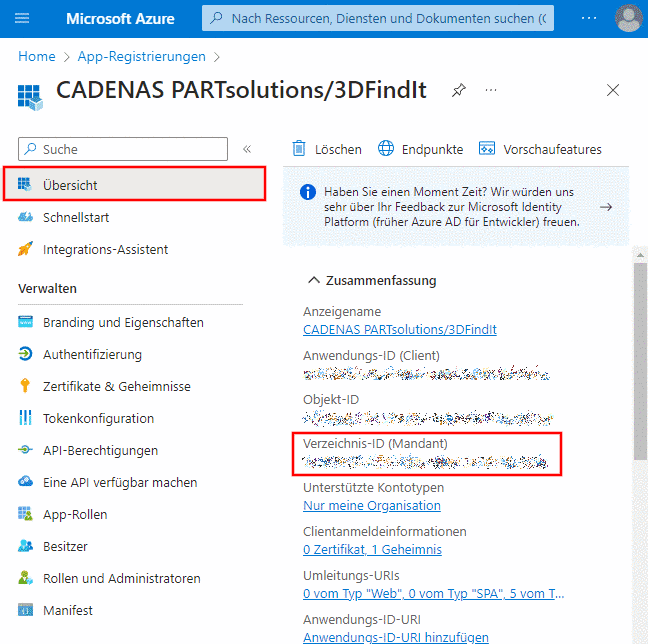Click Anwendungs-ID-URI hinzufügen link
The image size is (648, 644).
pyautogui.click(x=395, y=637)
